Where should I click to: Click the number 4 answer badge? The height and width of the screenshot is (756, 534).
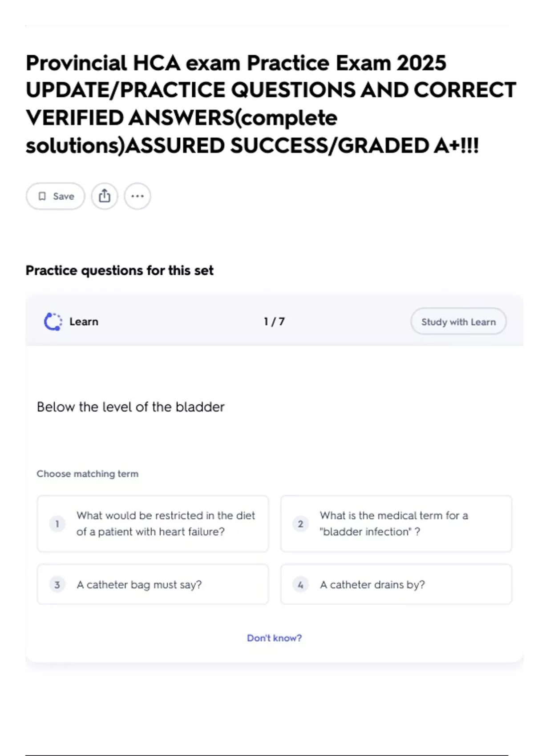tap(300, 584)
